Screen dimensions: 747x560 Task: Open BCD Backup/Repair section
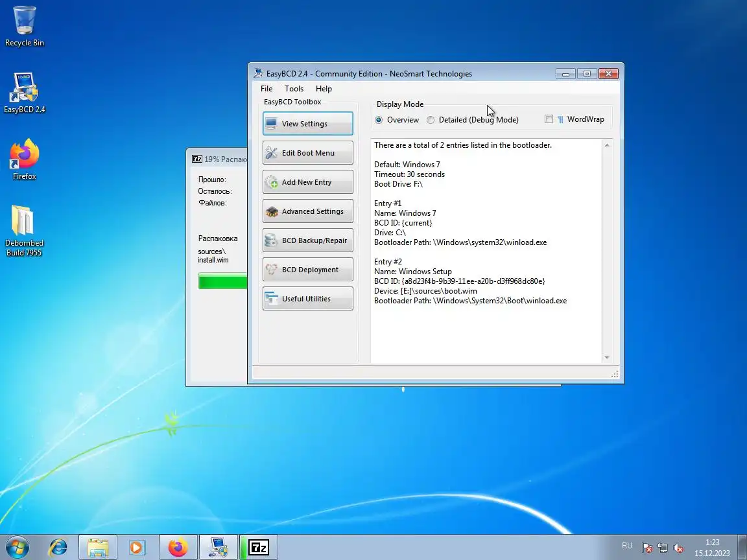(x=308, y=240)
